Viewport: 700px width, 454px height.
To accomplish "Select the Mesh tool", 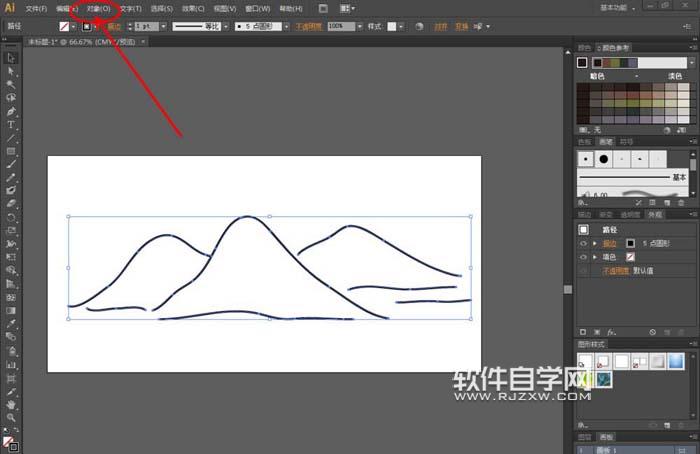I will click(x=11, y=297).
